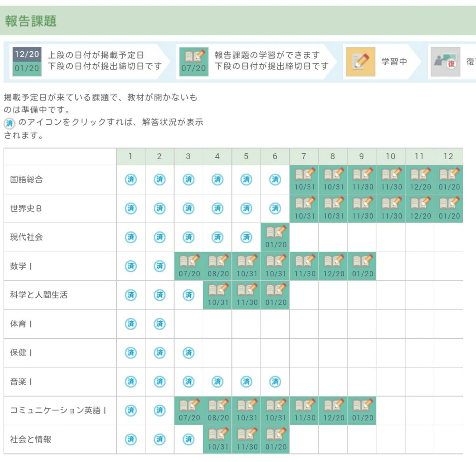The width and height of the screenshot is (476, 462).
Task: Click the legend book icon dated 07/20
Action: click(x=194, y=61)
